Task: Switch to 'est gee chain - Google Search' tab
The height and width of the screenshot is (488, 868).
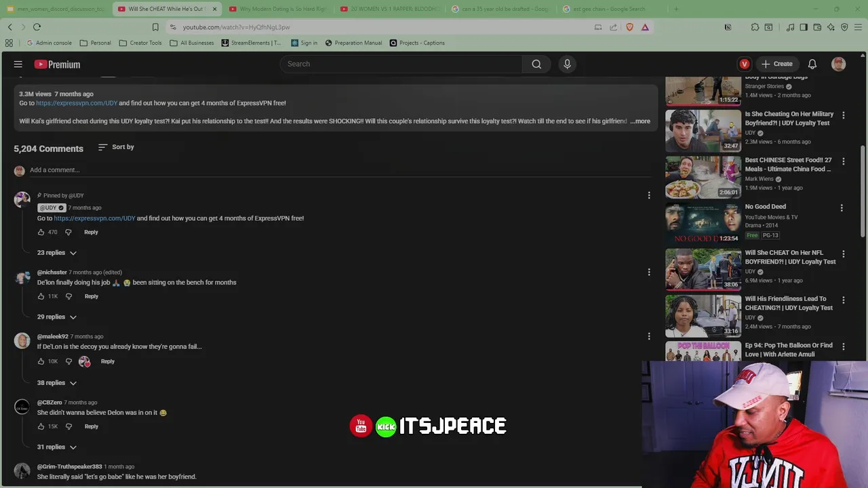Action: 612,9
